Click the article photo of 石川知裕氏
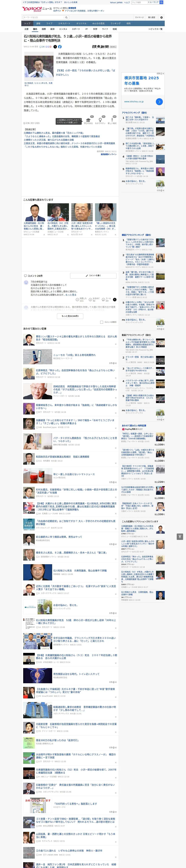Image resolution: width=186 pixels, height=868 pixels. tap(39, 66)
